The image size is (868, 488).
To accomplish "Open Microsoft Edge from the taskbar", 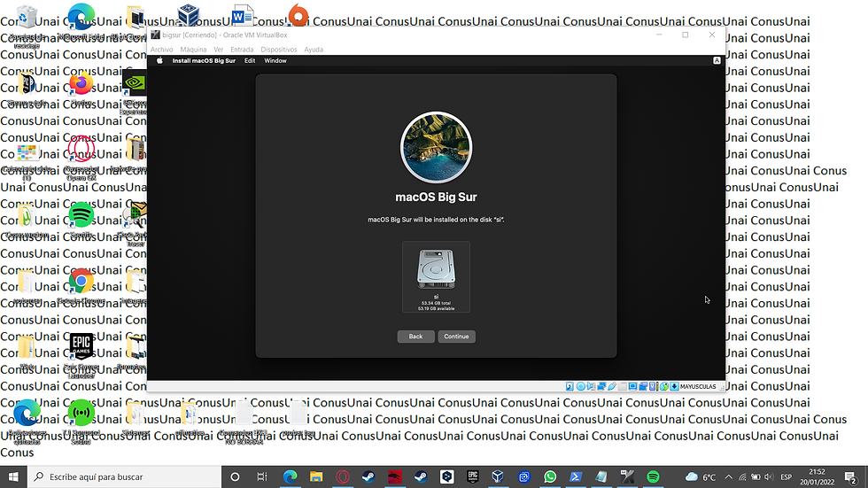I will (290, 476).
